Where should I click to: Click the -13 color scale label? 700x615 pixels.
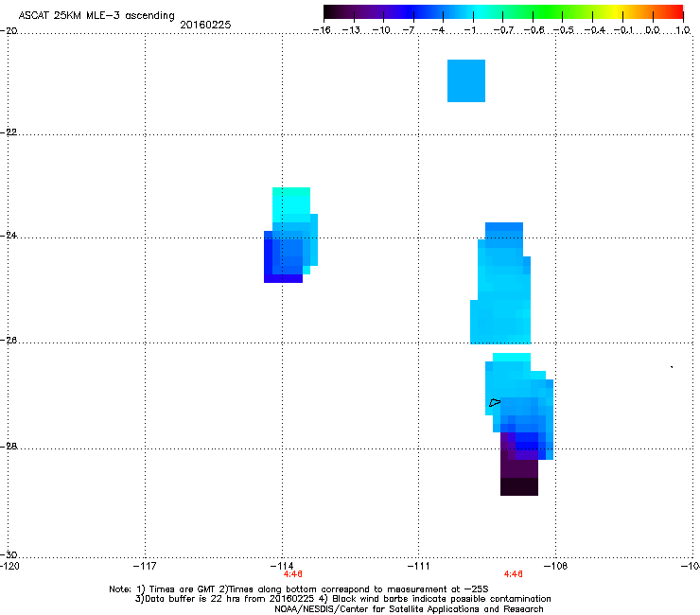point(351,30)
